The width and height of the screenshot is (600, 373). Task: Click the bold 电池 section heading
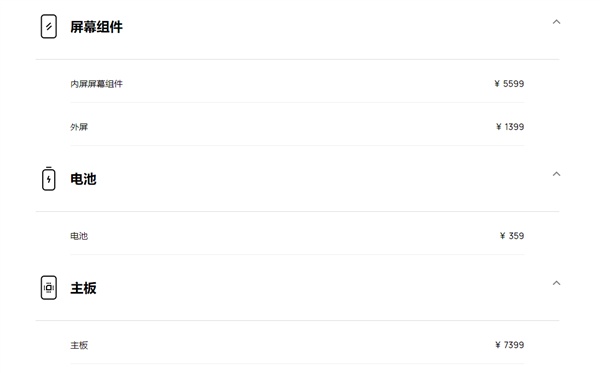[83, 179]
